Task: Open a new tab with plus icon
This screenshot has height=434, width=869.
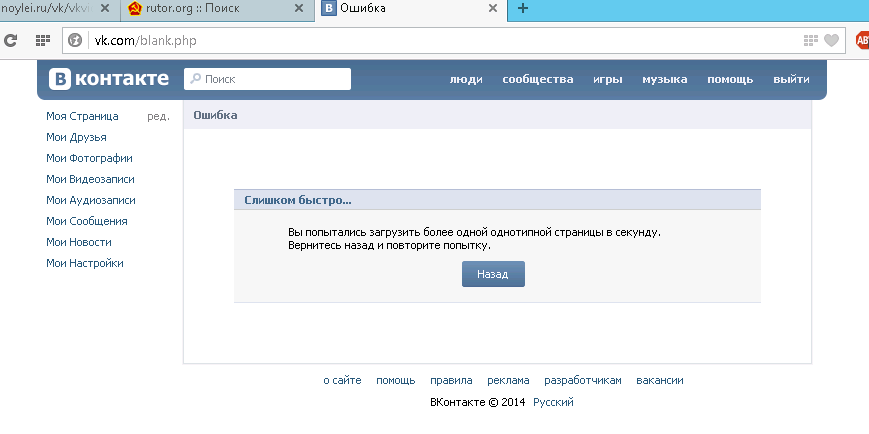Action: point(523,8)
